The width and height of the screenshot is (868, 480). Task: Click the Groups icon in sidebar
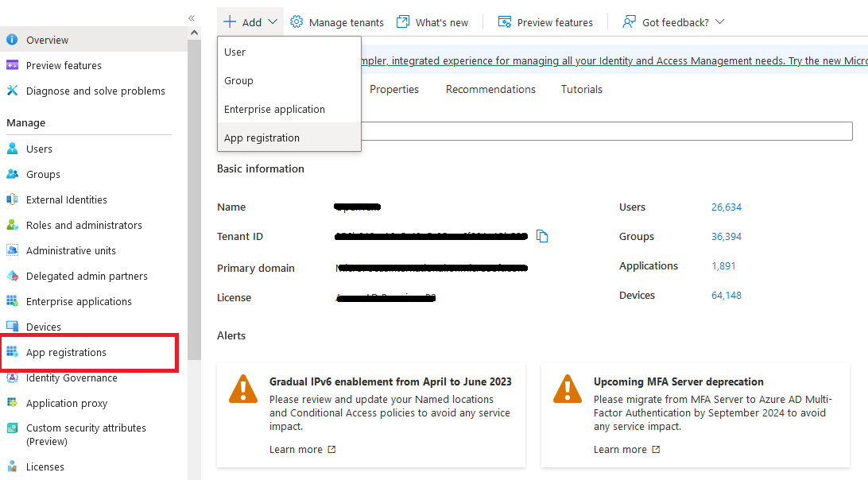click(x=12, y=174)
